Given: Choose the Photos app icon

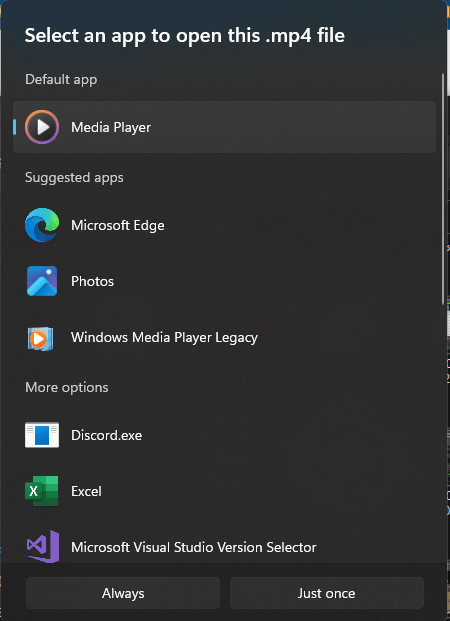Looking at the screenshot, I should pyautogui.click(x=42, y=281).
